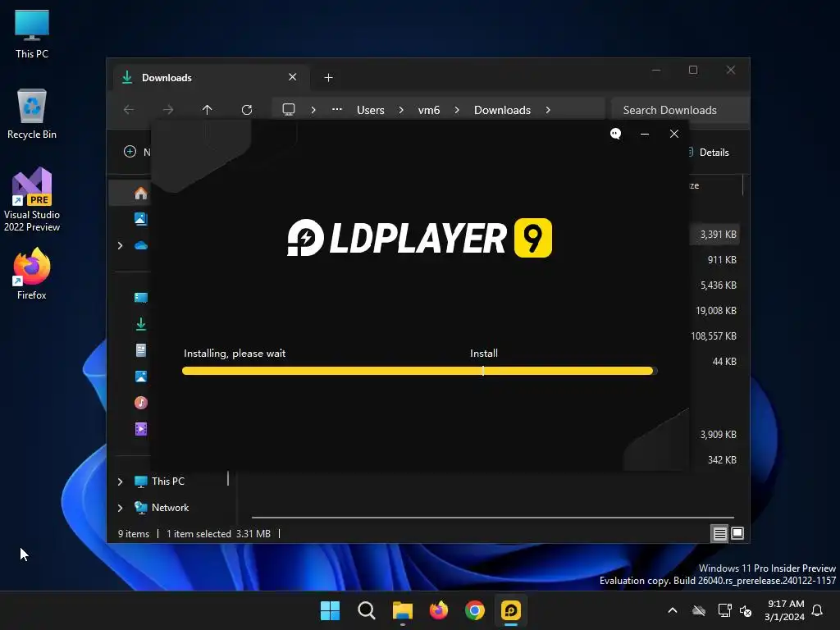Open Videos in the Explorer sidebar
Screen dimensions: 840x630
click(141, 428)
